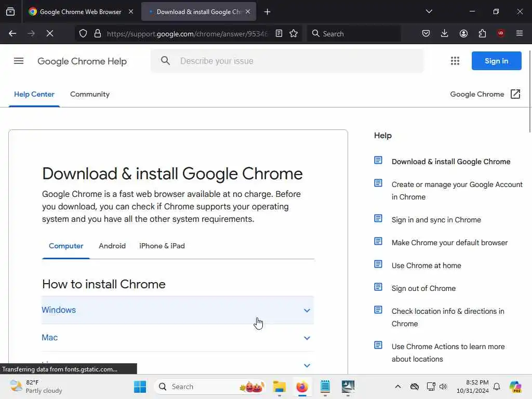The height and width of the screenshot is (399, 532).
Task: Open the uBlock Origin extension icon
Action: point(501,33)
